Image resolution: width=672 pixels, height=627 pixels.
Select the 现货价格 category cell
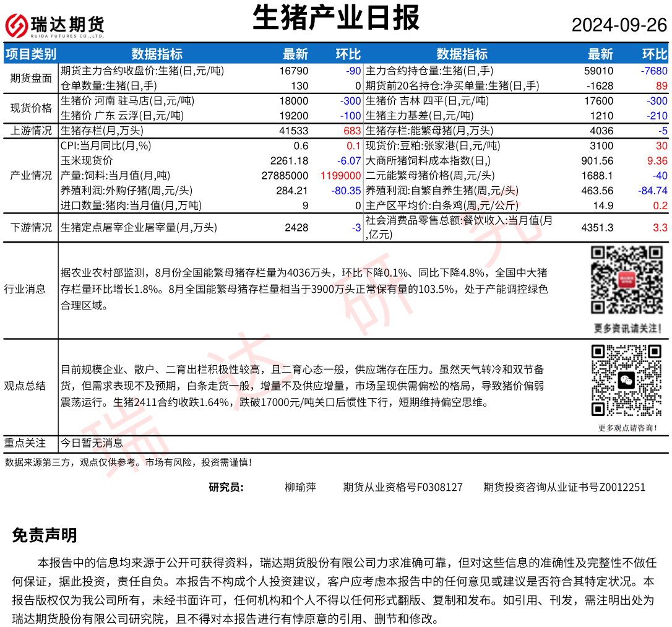[x=31, y=108]
